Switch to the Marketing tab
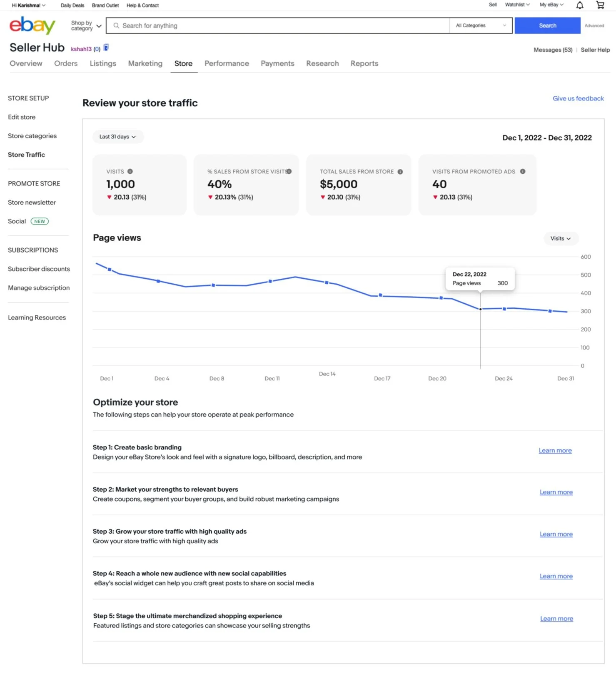The image size is (616, 682). click(x=145, y=63)
